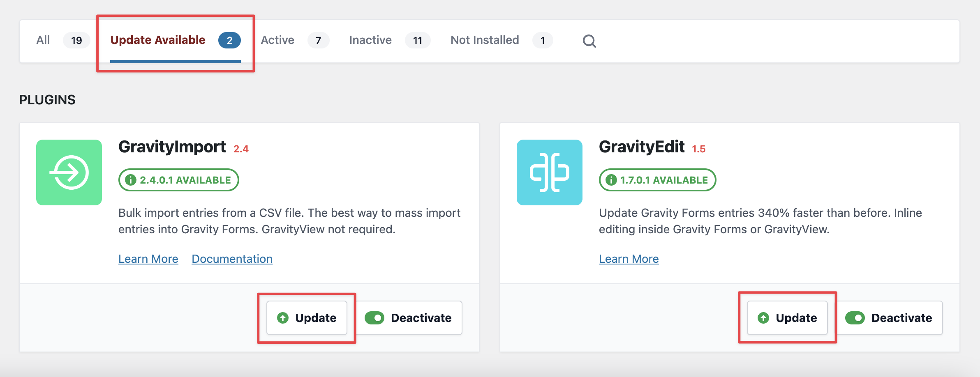Open the plugin search magnifier icon
Viewport: 980px width, 377px height.
[589, 41]
